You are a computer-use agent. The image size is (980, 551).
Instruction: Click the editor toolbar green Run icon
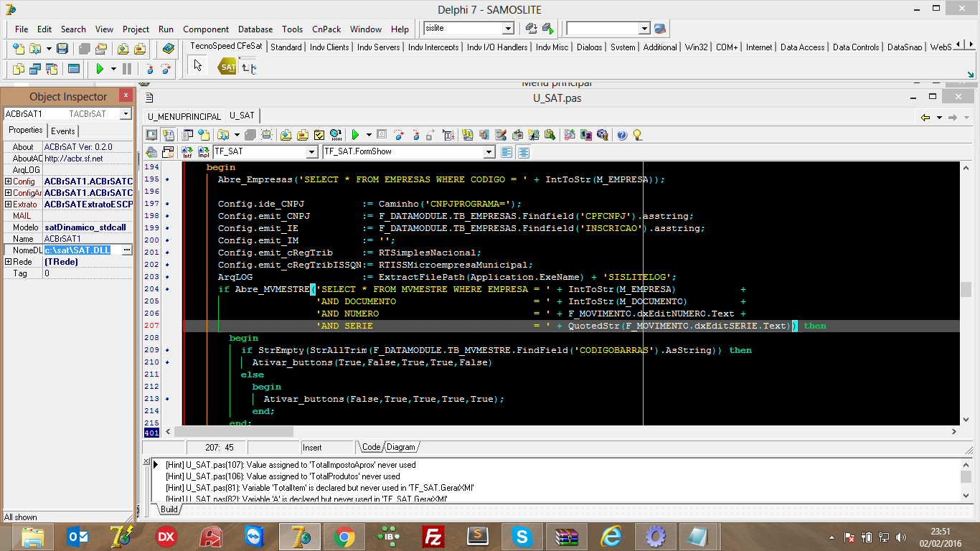click(x=354, y=134)
